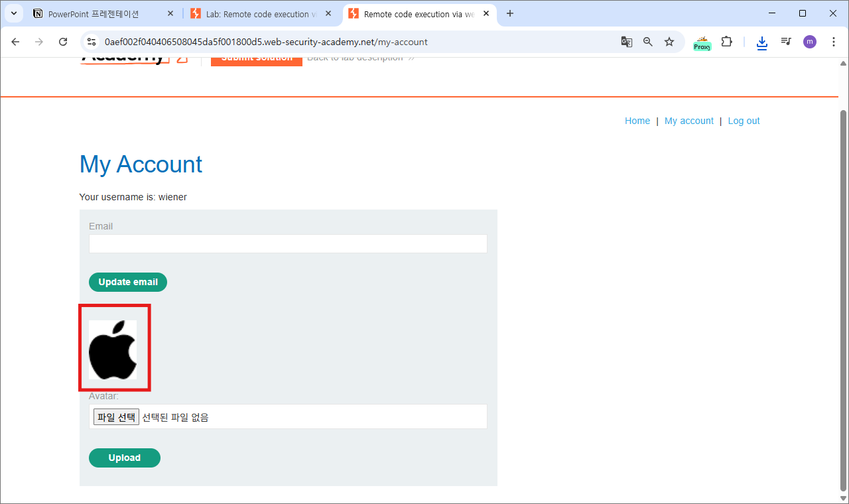
Task: Click the address bar URL
Action: coord(266,42)
